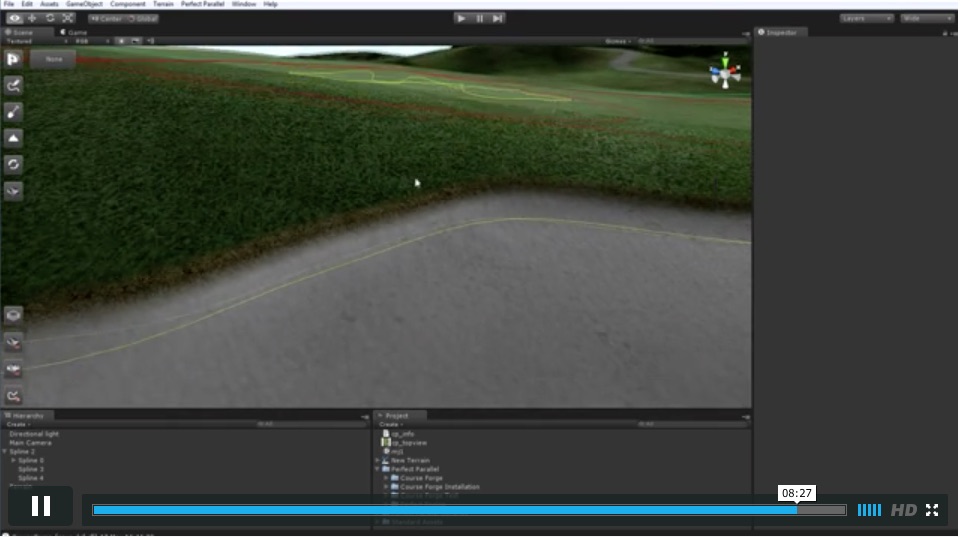962x537 pixels.
Task: Open the Layers dropdown
Action: coord(866,18)
